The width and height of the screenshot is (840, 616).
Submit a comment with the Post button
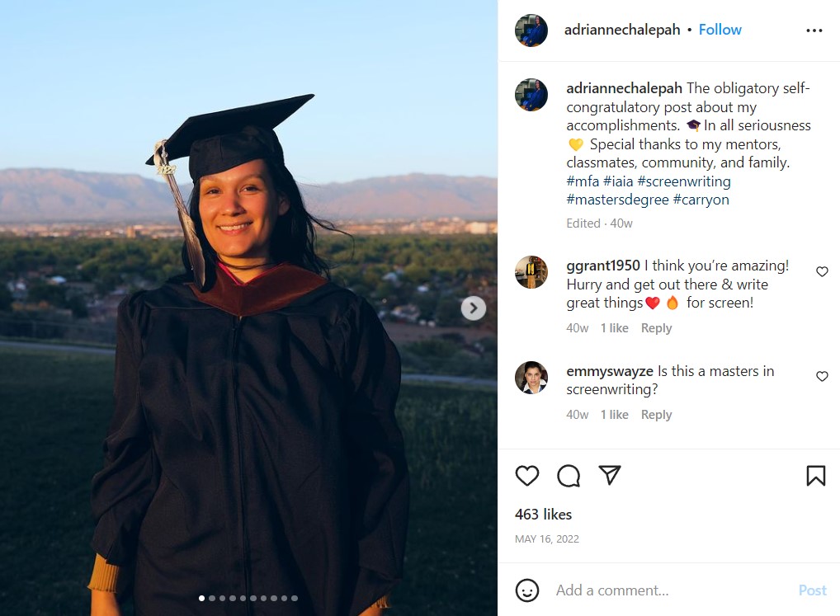click(812, 590)
